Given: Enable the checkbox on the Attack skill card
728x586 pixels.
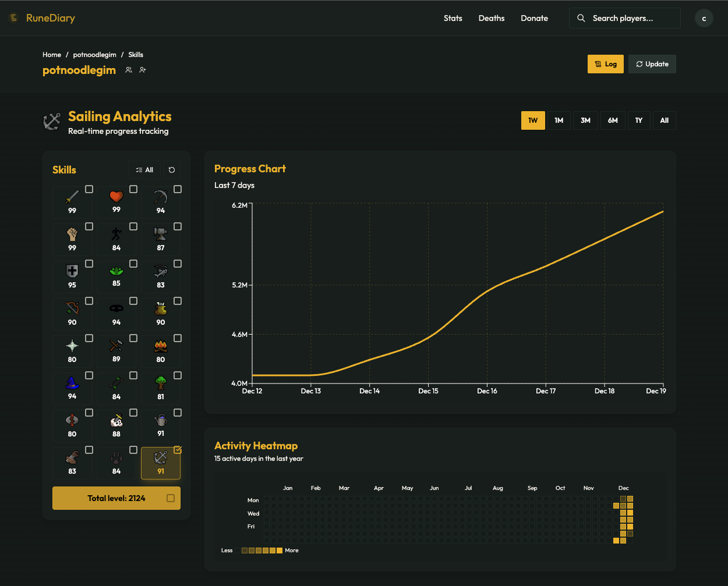Looking at the screenshot, I should coord(89,189).
